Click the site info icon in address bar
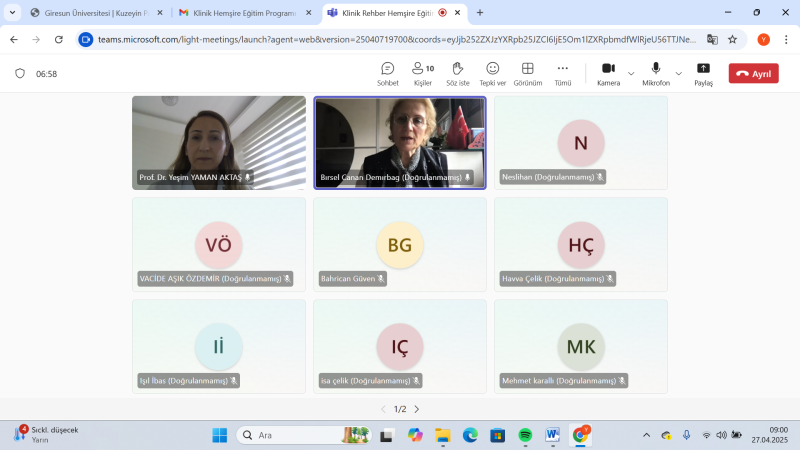The image size is (800, 450). click(86, 39)
